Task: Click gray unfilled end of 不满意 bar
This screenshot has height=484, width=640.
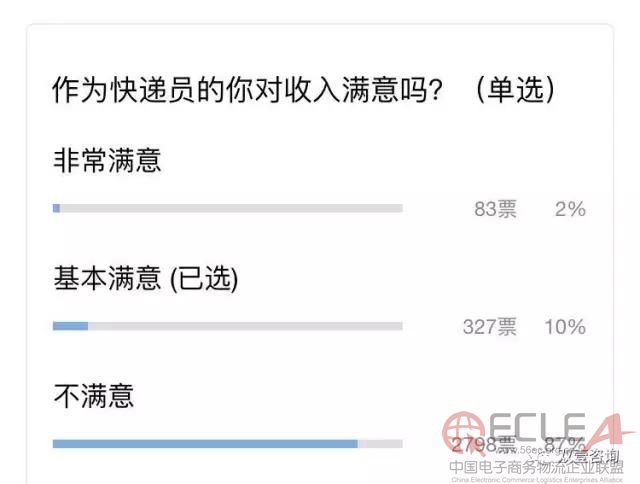Action: [x=380, y=443]
